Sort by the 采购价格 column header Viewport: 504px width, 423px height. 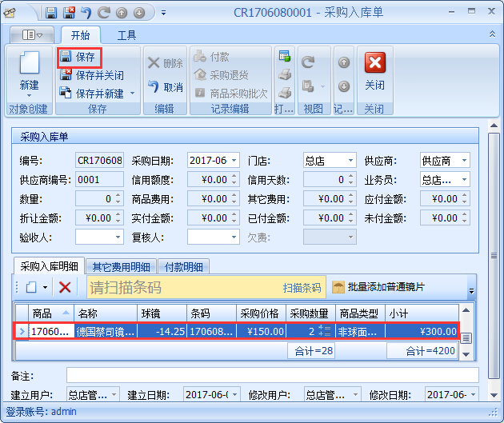pos(260,313)
